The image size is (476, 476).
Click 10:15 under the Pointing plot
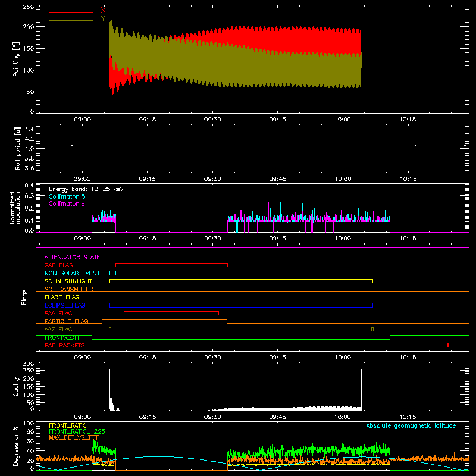(408, 120)
